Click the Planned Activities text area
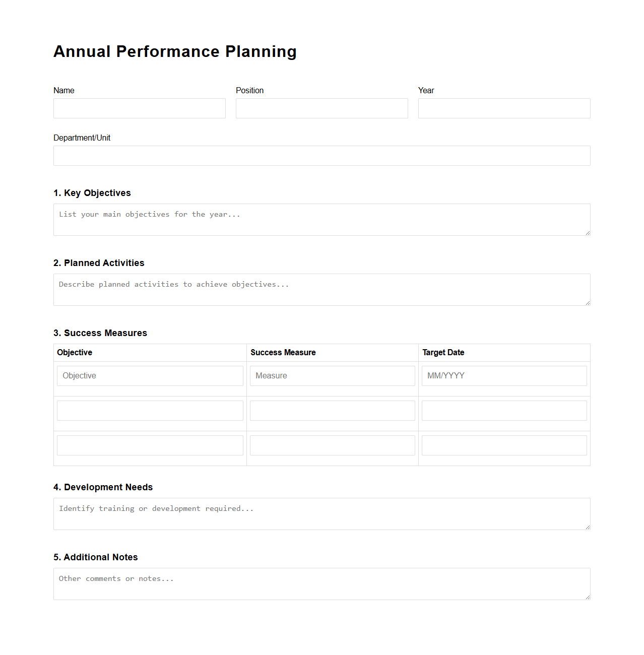This screenshot has height=655, width=644. [321, 290]
